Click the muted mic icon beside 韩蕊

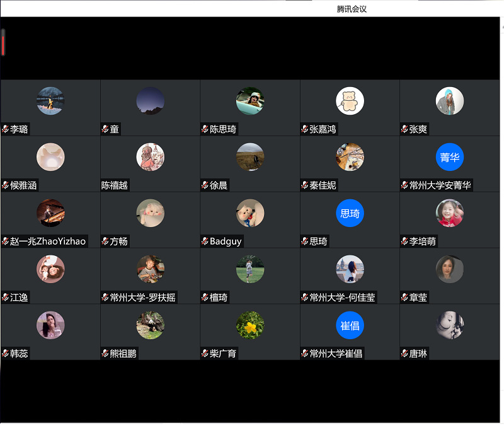tap(5, 354)
